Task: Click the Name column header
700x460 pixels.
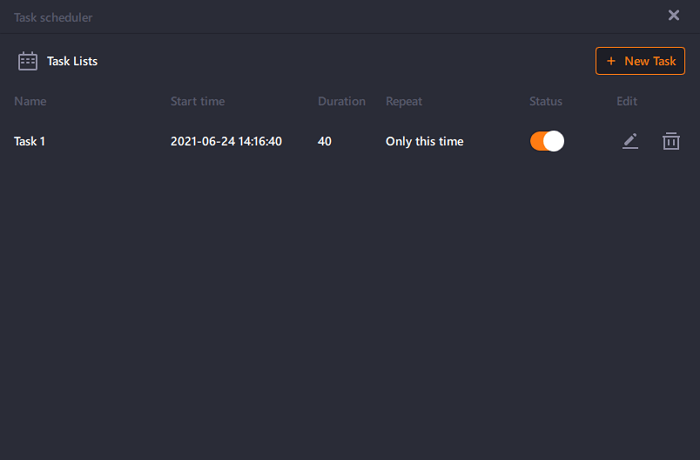Action: point(30,101)
